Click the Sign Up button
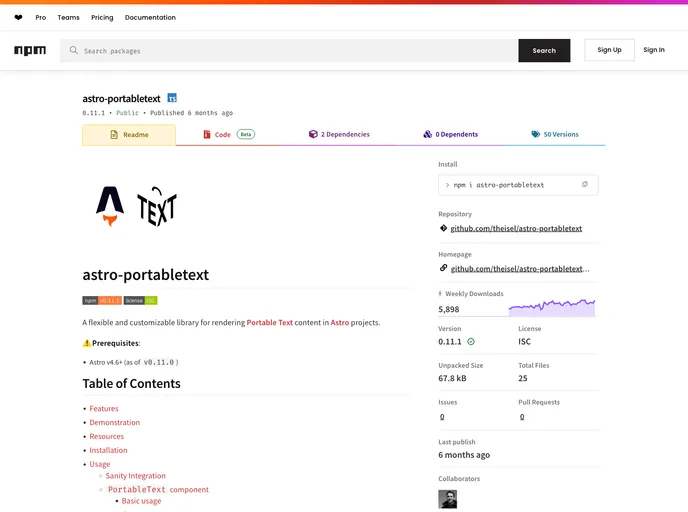 coord(609,50)
